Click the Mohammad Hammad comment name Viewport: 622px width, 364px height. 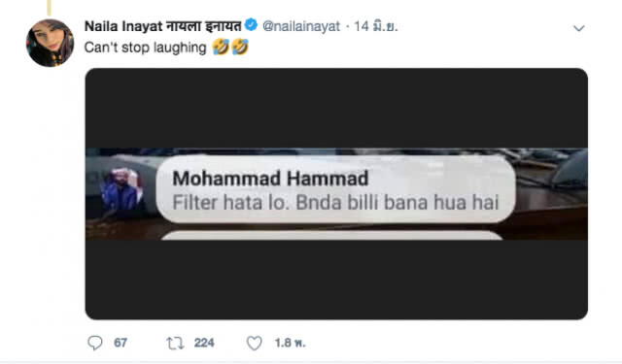click(x=270, y=179)
